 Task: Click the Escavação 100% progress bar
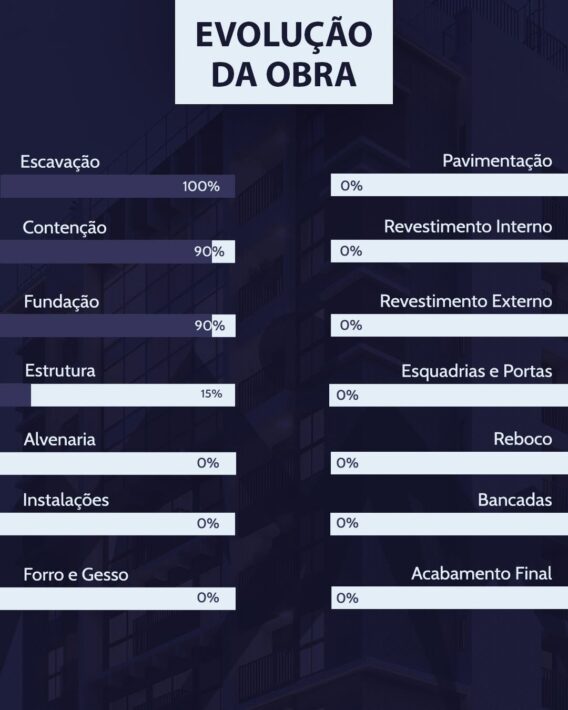[118, 186]
